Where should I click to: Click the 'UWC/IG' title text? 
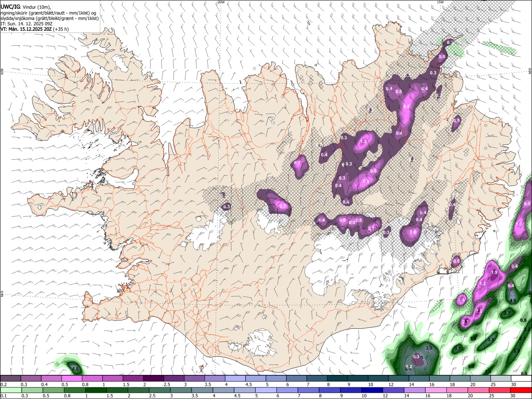[10, 7]
